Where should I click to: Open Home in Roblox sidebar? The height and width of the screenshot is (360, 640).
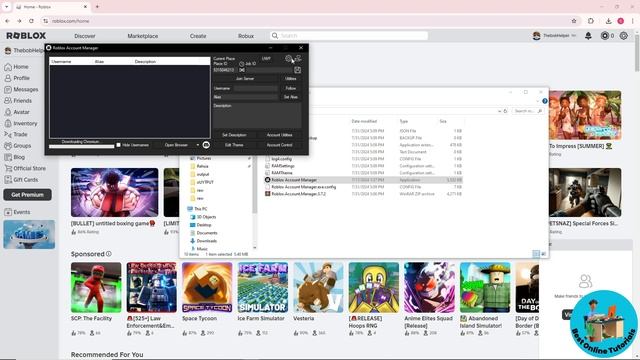coord(16,67)
